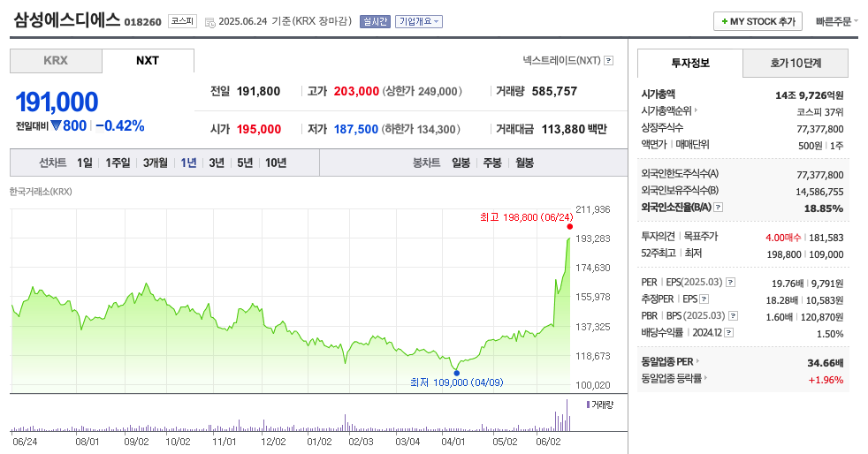Click the 투자의견 link
This screenshot has width=868, height=454.
[x=658, y=236]
